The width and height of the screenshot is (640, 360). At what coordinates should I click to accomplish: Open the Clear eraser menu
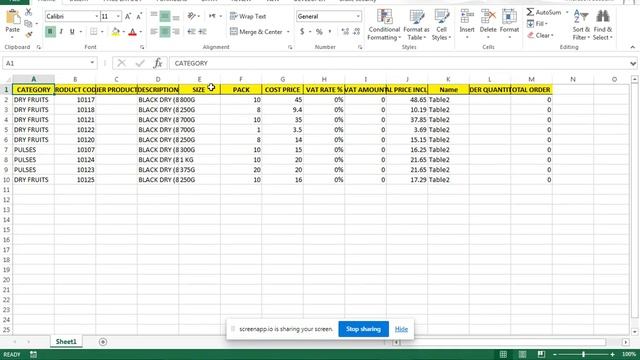[x=540, y=36]
